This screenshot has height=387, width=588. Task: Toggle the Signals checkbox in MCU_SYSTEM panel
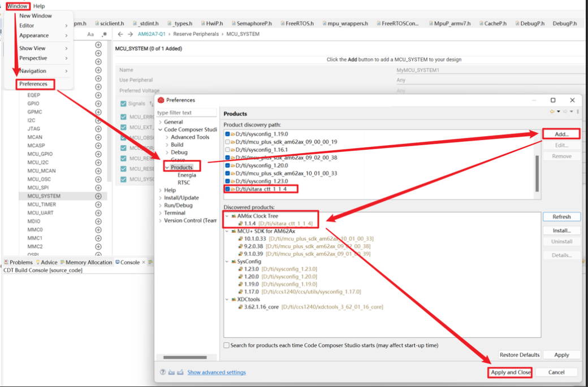[123, 104]
